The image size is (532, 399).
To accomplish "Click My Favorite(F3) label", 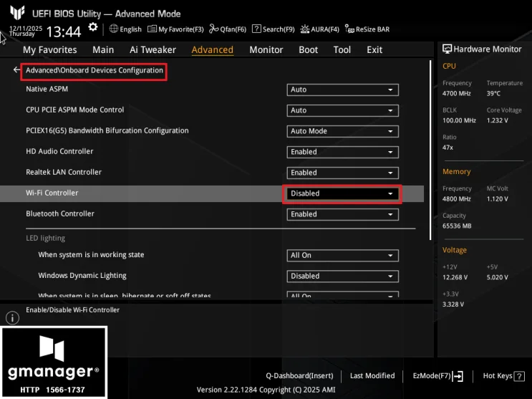I will (x=181, y=29).
